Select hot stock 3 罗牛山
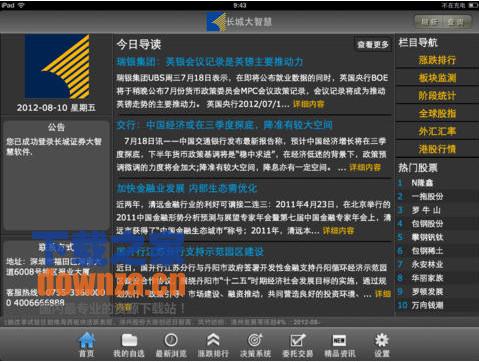This screenshot has width=479, height=362. click(x=437, y=210)
